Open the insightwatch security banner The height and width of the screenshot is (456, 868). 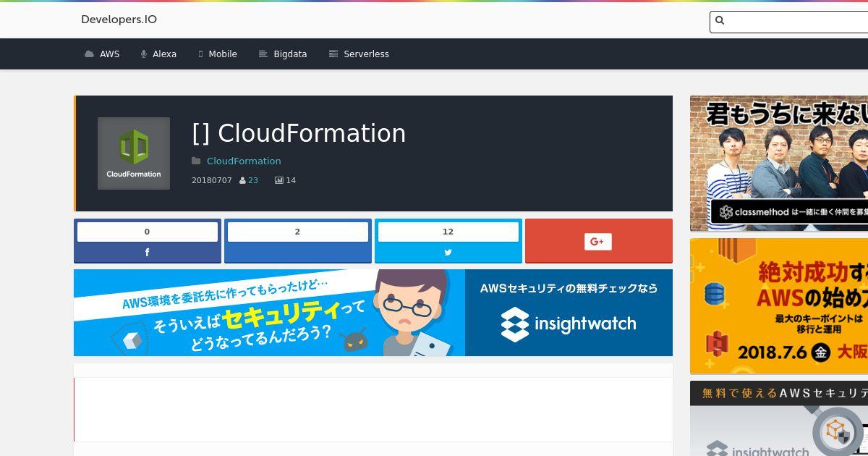tap(373, 313)
